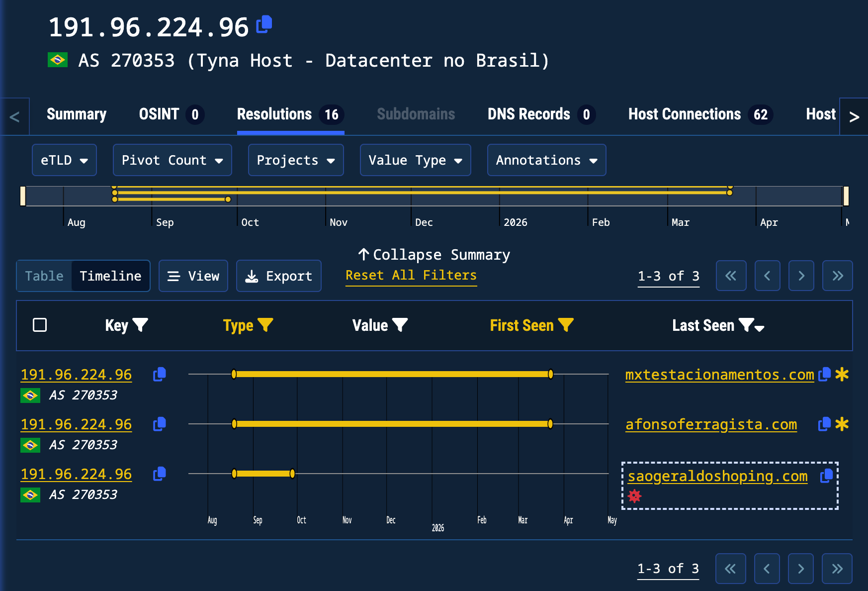
Task: Click Reset All Filters link
Action: (x=411, y=276)
